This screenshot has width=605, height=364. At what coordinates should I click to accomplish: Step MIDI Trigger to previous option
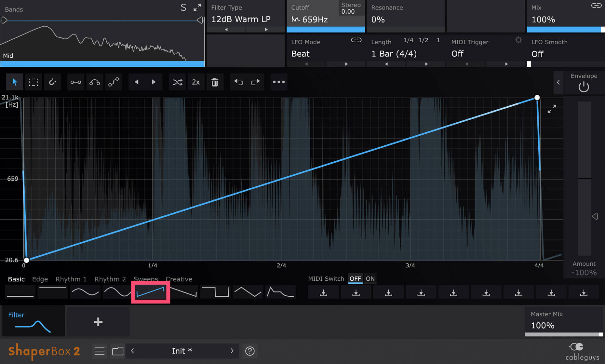466,64
